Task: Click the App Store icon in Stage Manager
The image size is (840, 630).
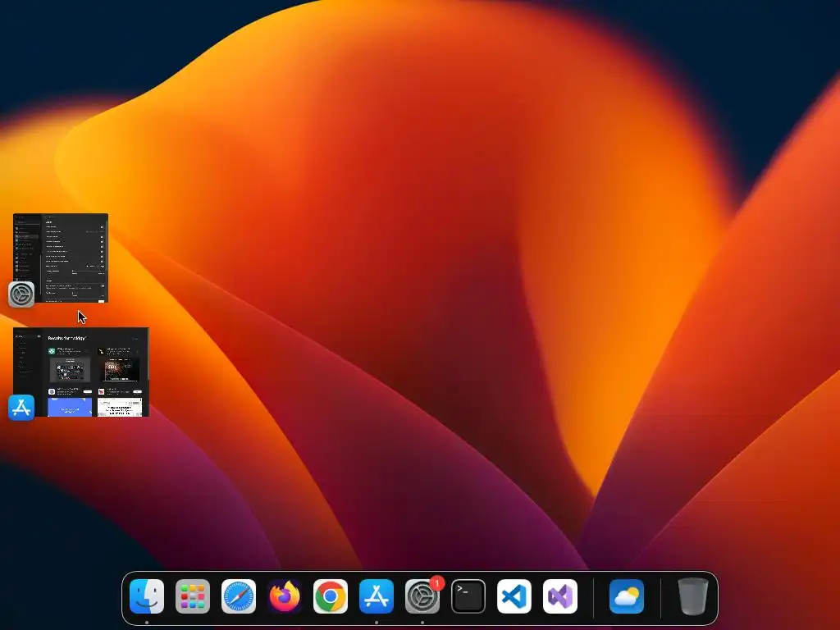Action: point(21,408)
